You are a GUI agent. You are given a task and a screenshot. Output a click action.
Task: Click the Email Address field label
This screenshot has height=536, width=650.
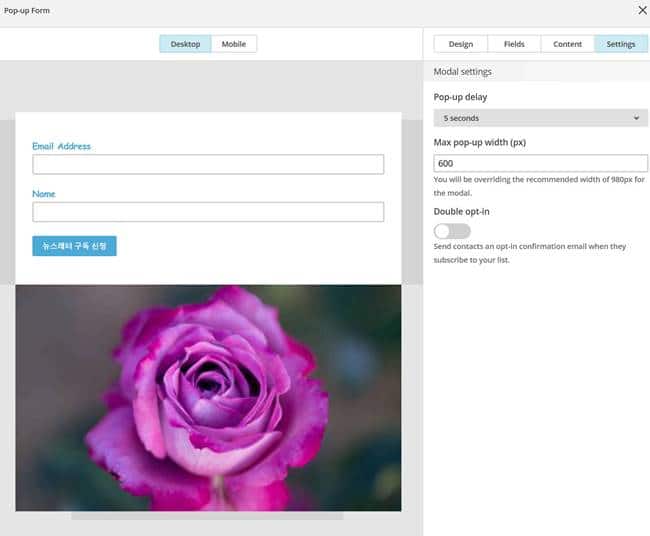(61, 146)
